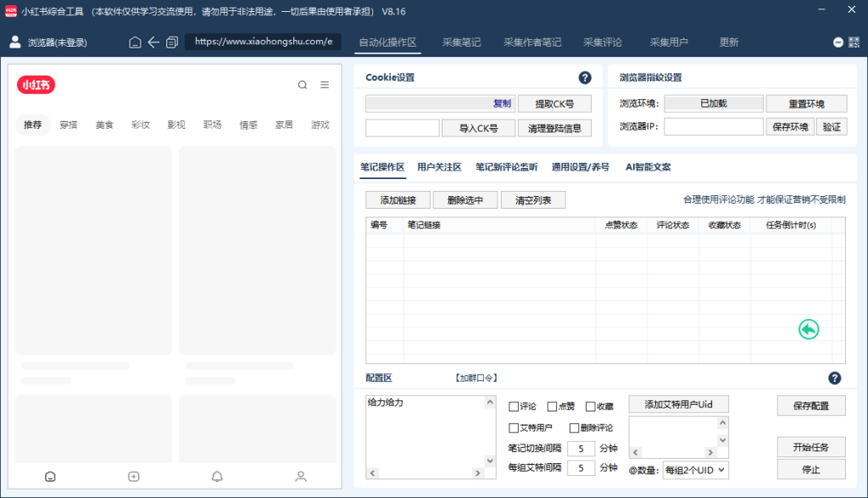Screen dimensions: 868x498
Task: Switch to 采集评论 tab
Action: (x=603, y=42)
